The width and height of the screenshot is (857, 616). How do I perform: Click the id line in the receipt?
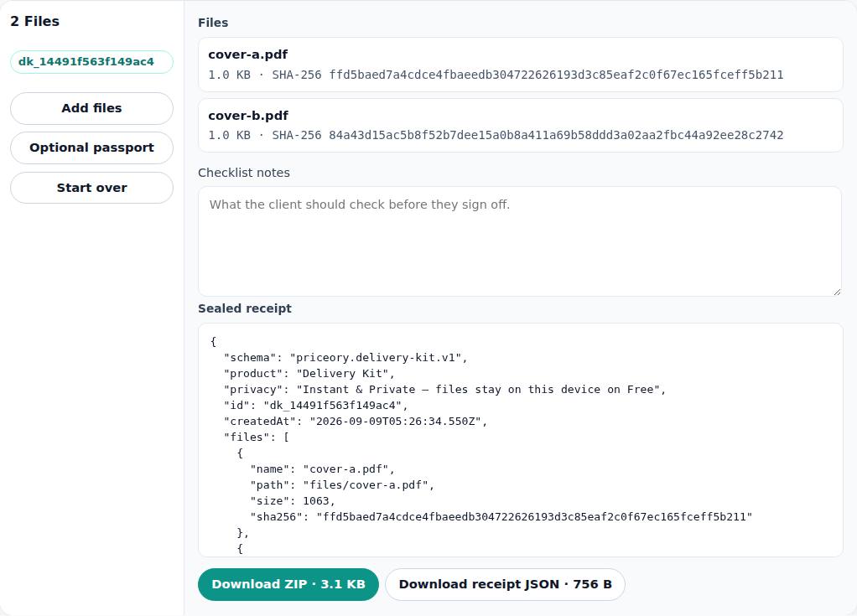click(315, 405)
